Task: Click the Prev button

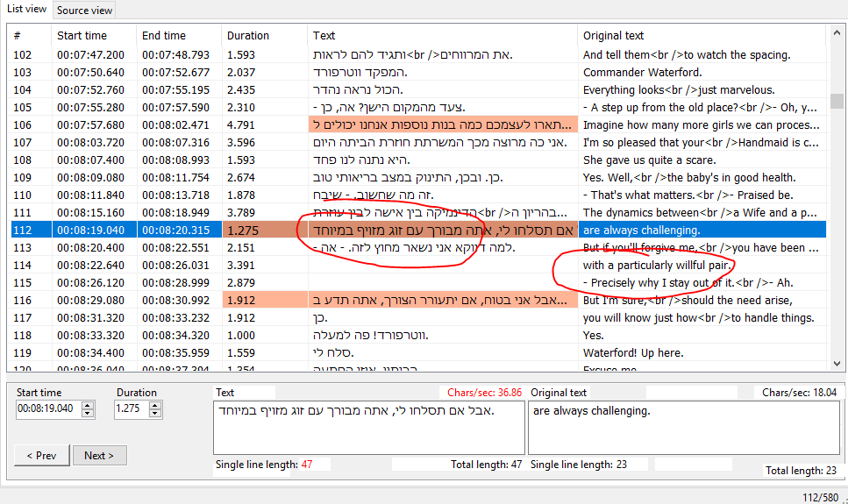Action: point(41,455)
